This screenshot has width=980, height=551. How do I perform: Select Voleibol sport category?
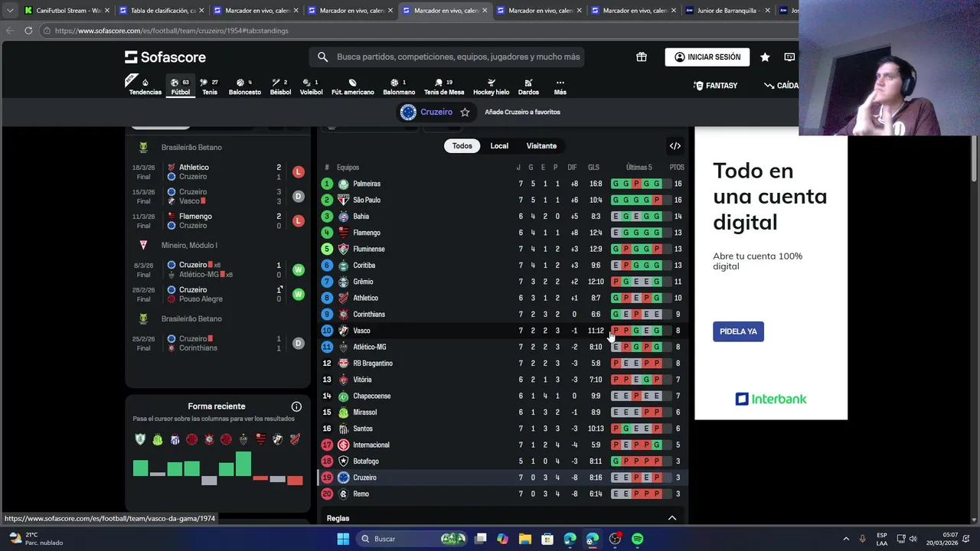(311, 86)
